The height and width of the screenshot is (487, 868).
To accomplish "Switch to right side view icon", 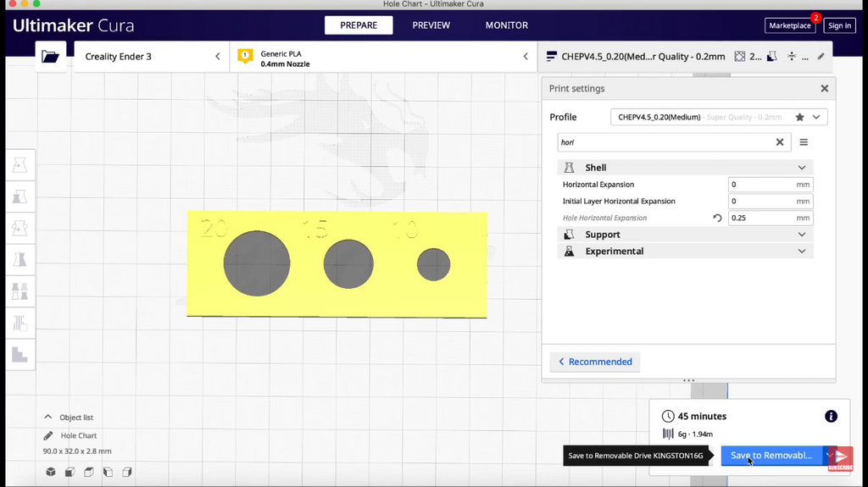I will [127, 472].
